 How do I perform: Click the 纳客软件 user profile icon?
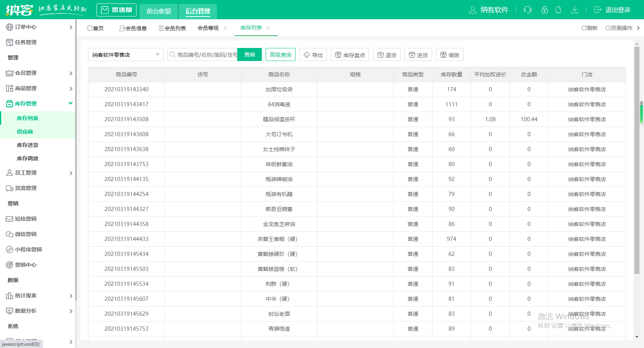tap(473, 10)
